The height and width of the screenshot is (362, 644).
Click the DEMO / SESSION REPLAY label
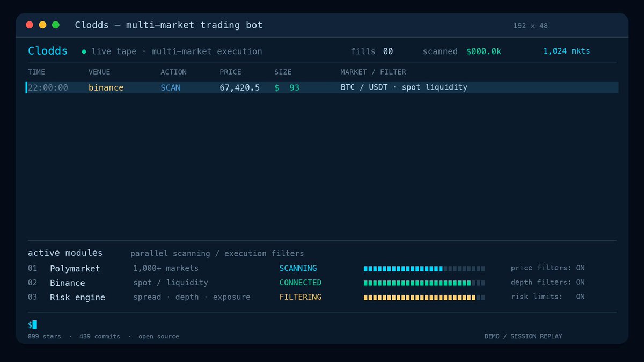pyautogui.click(x=523, y=337)
